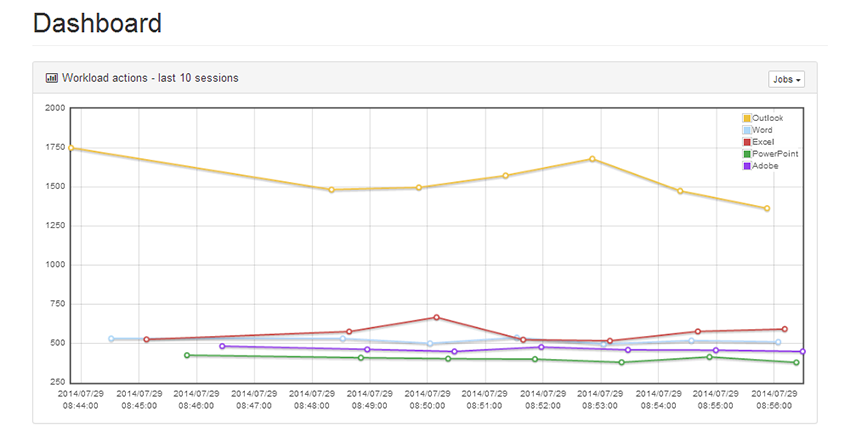
Task: Click the last Outlook data point near 08:56:00
Action: [x=767, y=209]
